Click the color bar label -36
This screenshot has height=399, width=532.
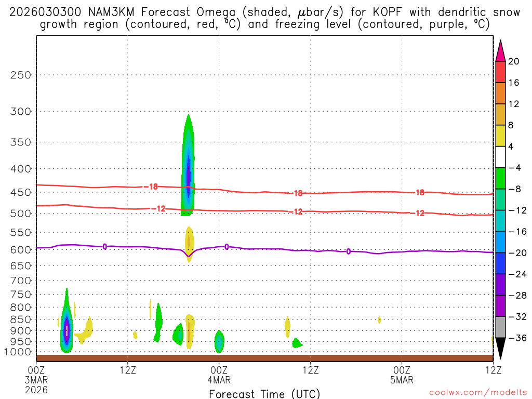point(517,338)
